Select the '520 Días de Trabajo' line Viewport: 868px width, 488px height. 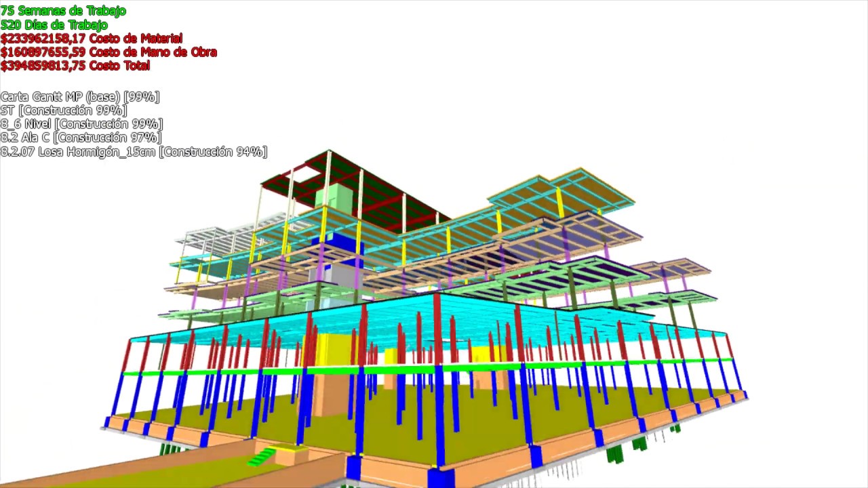[54, 25]
